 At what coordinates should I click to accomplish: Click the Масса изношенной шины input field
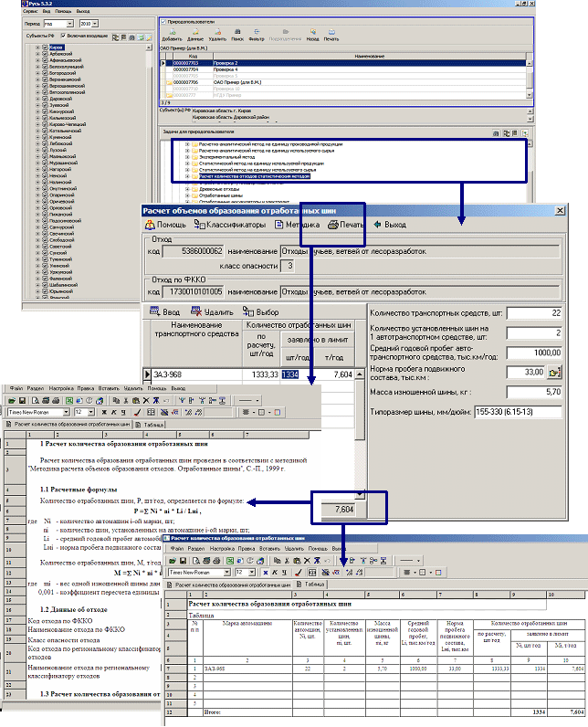tap(532, 391)
